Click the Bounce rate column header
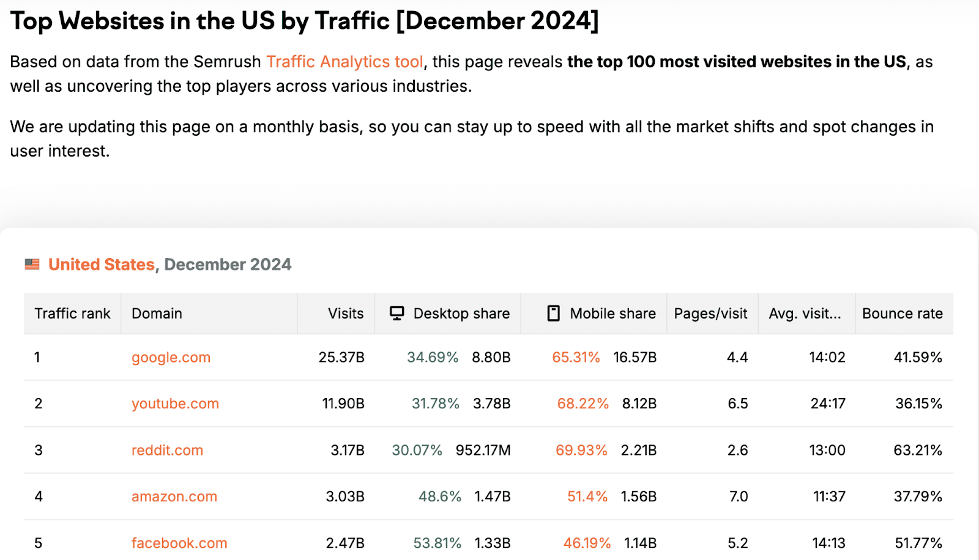The width and height of the screenshot is (979, 560). click(903, 314)
